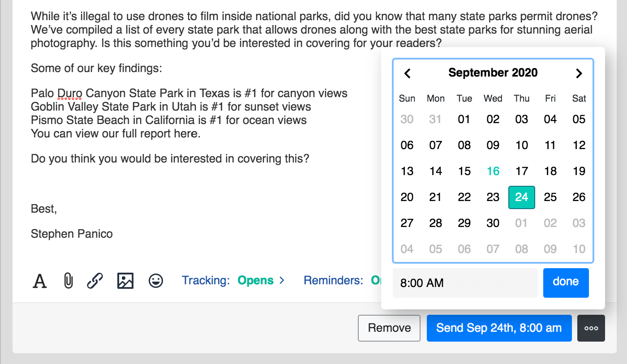Select September 16 in the calendar
Image resolution: width=627 pixels, height=364 pixels.
493,171
